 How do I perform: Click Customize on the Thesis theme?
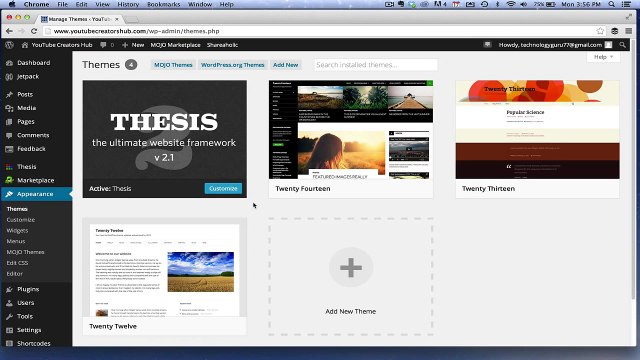point(223,188)
